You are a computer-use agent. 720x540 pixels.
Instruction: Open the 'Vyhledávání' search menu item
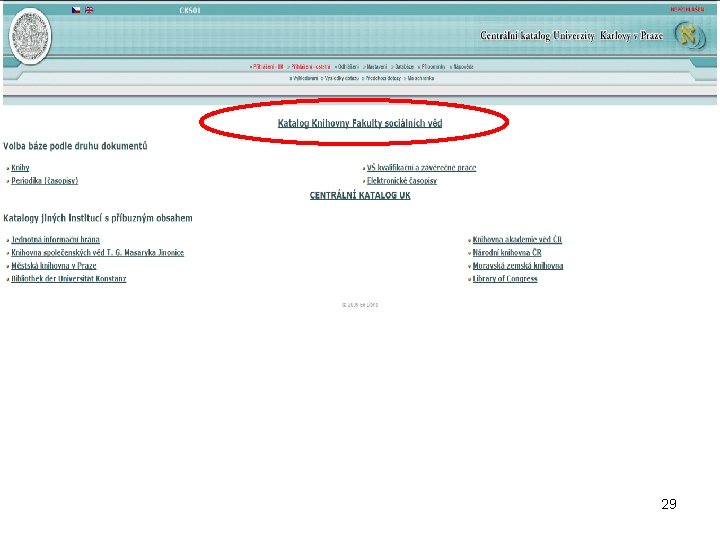[x=305, y=78]
